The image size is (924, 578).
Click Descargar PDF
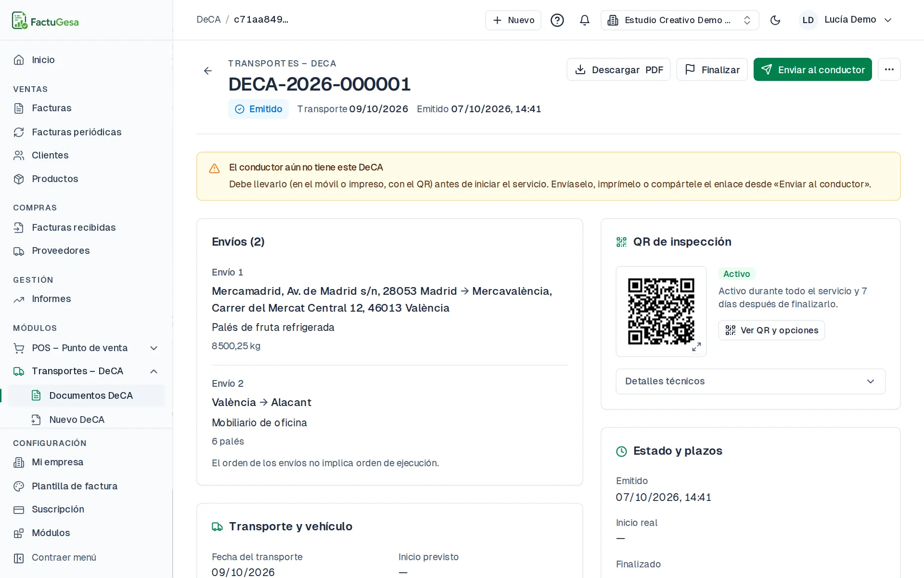[x=618, y=69]
